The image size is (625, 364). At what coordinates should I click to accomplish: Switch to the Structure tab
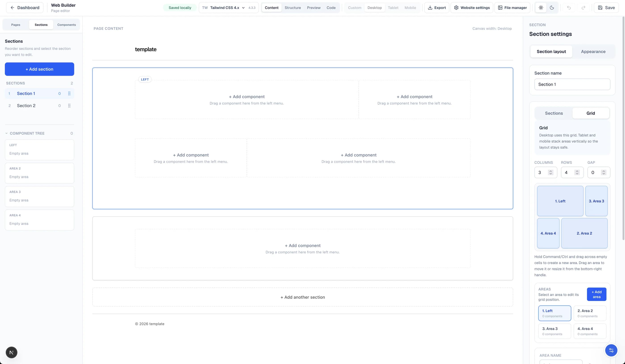pyautogui.click(x=293, y=8)
